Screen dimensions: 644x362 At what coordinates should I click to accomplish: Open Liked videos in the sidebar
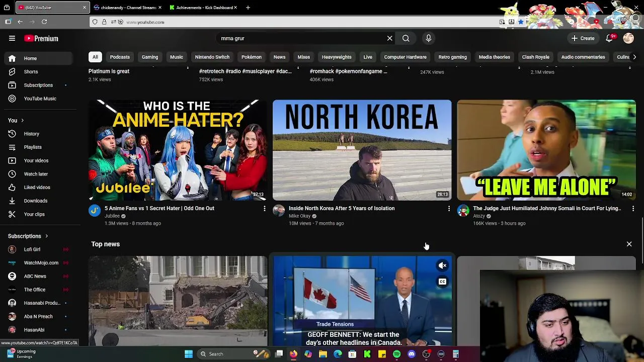click(38, 187)
